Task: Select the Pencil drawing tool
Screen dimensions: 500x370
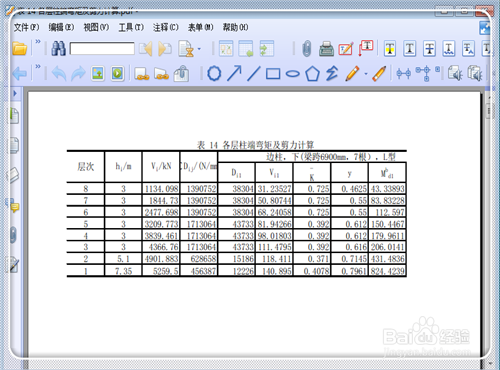Action: (x=352, y=73)
